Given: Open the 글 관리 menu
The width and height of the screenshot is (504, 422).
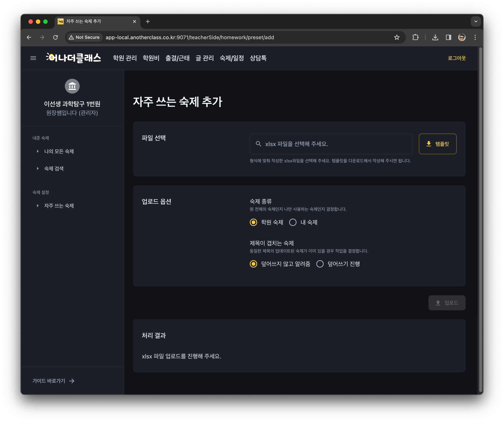Looking at the screenshot, I should [205, 58].
